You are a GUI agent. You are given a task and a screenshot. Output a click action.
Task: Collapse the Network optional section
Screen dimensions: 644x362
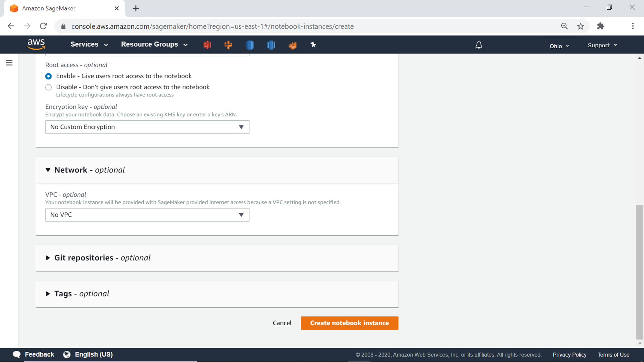click(48, 170)
